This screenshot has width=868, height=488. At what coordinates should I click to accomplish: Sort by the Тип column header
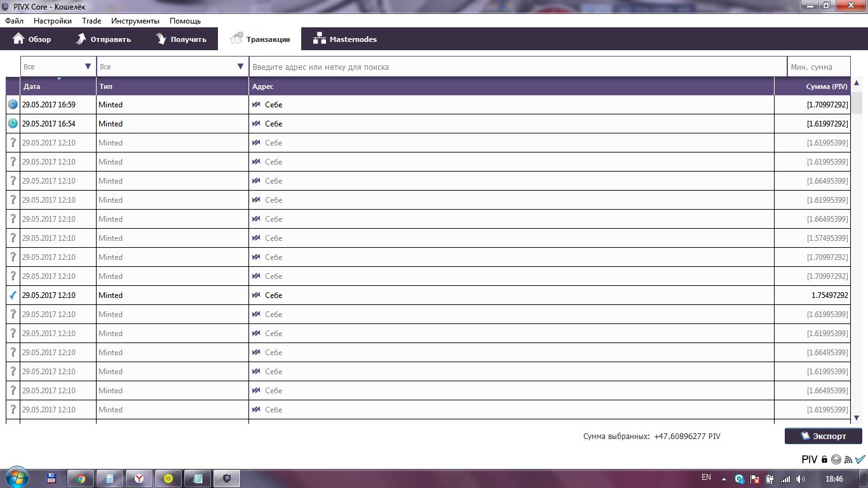click(172, 86)
